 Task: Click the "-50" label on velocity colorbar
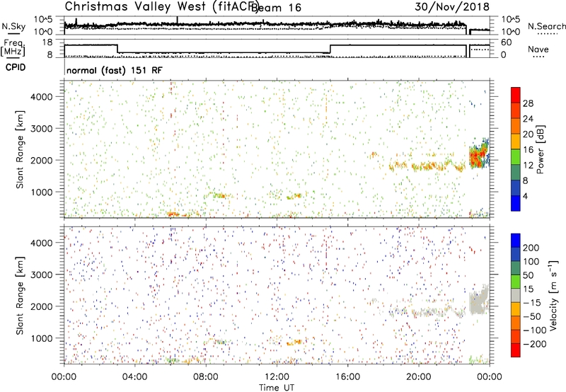pos(532,316)
